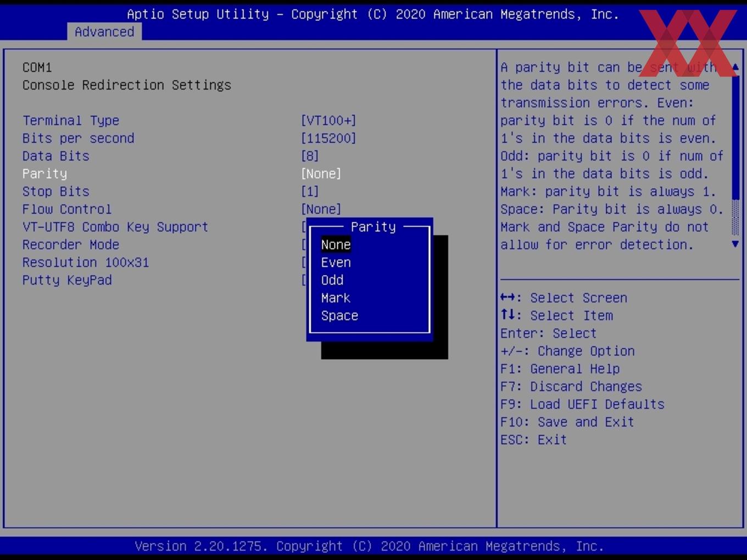The height and width of the screenshot is (560, 747).
Task: Select the Resolution 100x31 setting
Action: coord(86,262)
